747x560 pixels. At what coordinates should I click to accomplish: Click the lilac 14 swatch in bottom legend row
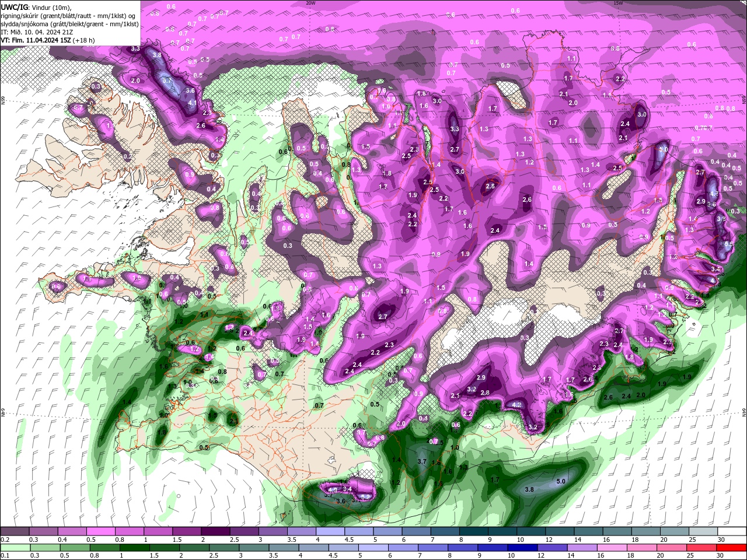(582, 548)
